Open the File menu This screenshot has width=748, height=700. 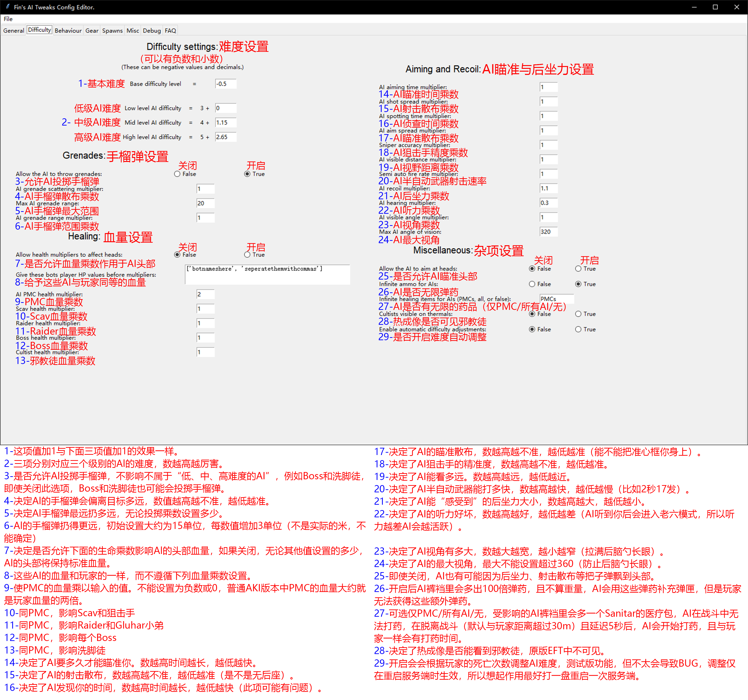point(8,19)
